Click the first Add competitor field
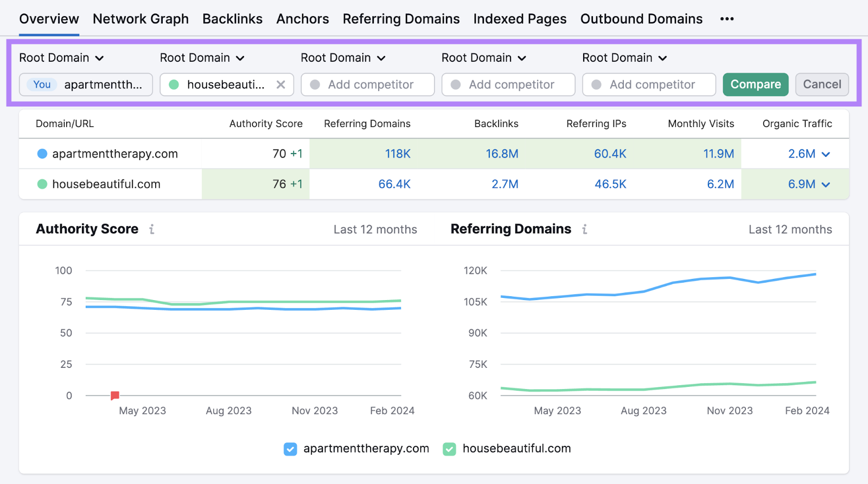Screen dimensions: 868x484 click(x=367, y=85)
